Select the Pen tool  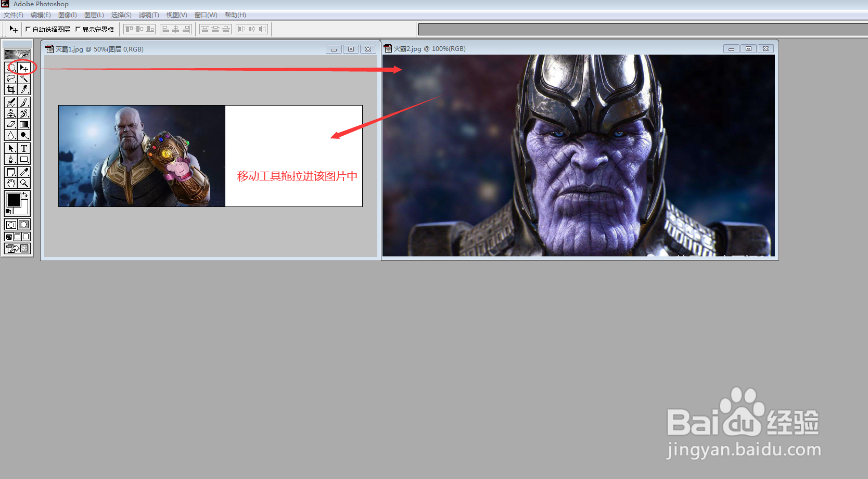[x=11, y=159]
